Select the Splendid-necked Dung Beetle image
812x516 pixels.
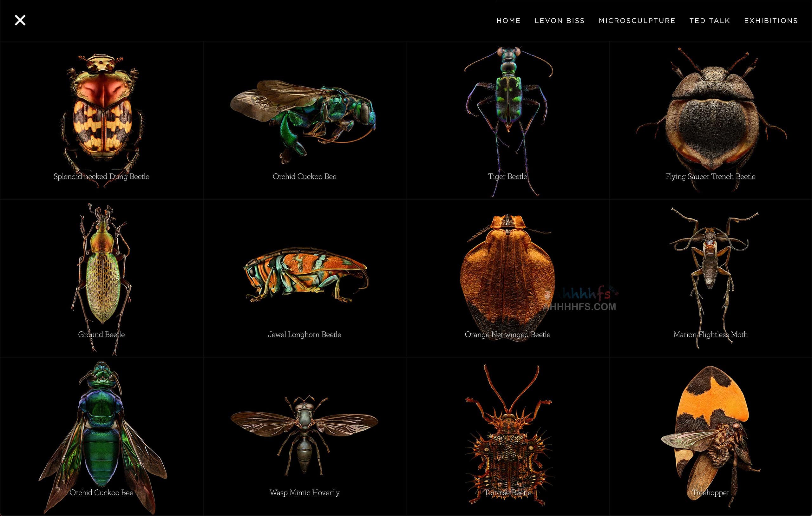[103, 111]
